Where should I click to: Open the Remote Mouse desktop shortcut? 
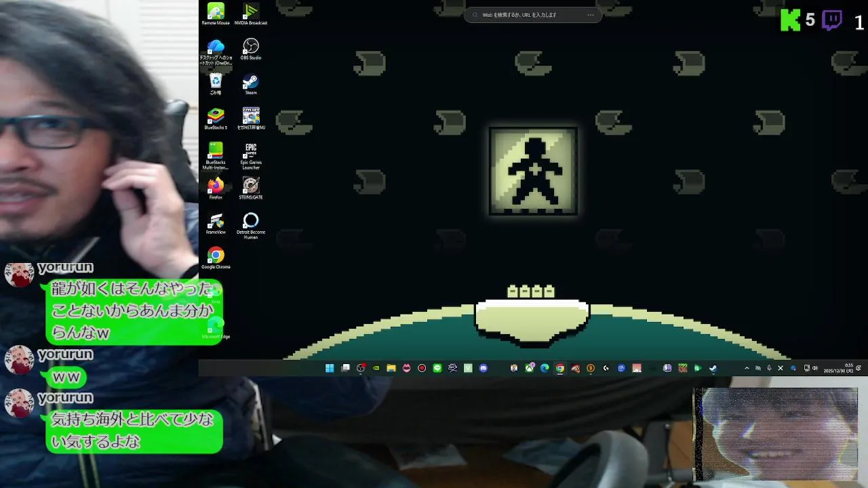[x=216, y=14]
